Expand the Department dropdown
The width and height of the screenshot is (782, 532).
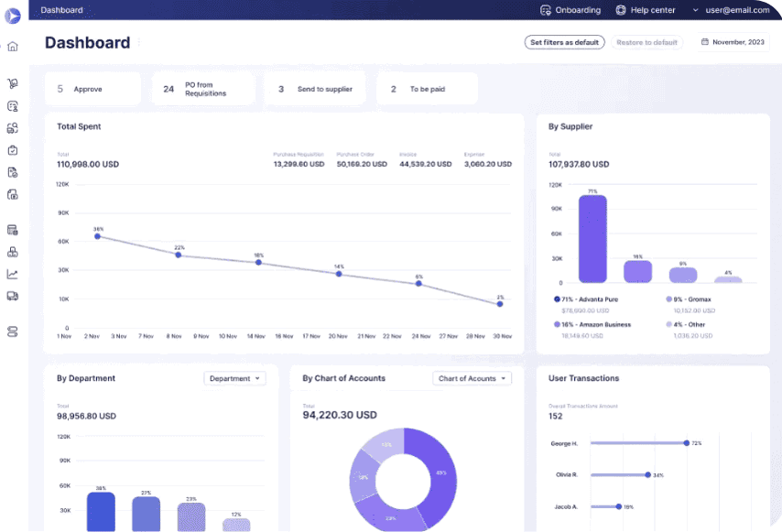click(234, 378)
